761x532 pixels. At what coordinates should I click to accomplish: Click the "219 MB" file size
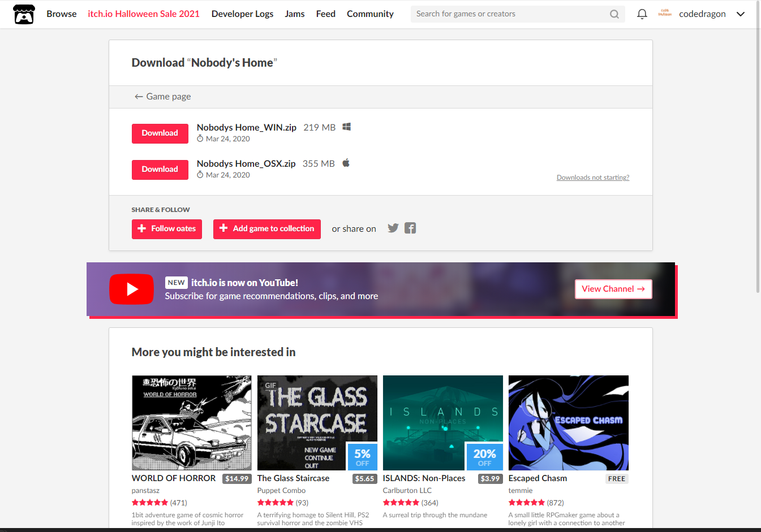319,128
